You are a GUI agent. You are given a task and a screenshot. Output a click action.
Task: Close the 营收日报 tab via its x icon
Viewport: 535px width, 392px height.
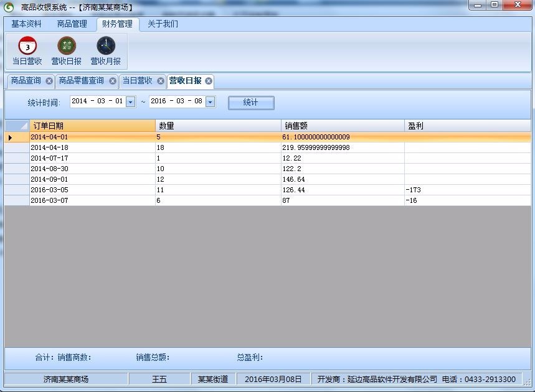[209, 81]
